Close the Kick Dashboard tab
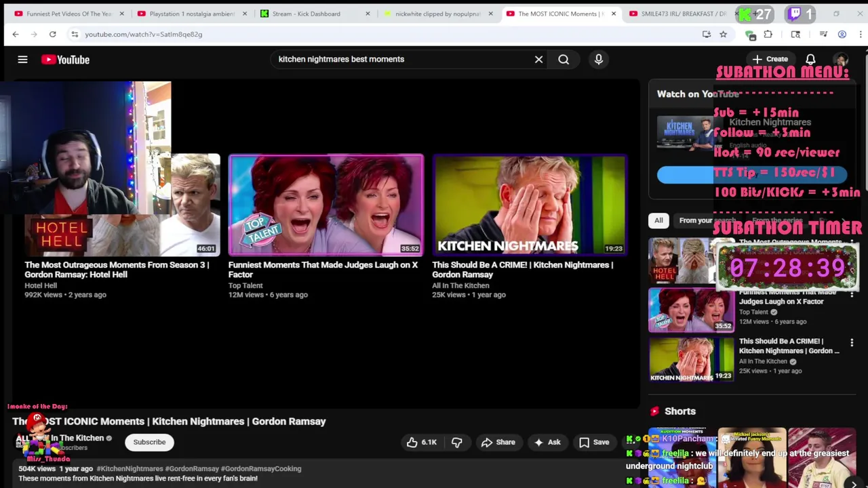868x488 pixels. 368,14
